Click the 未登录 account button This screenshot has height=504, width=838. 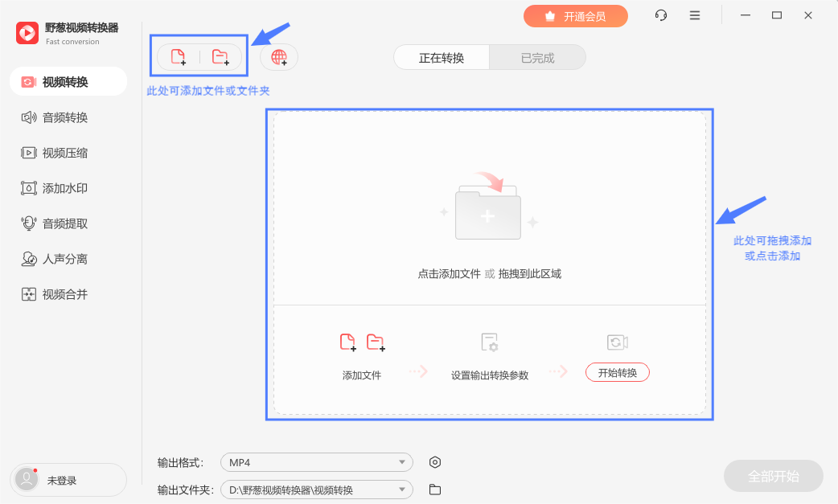[68, 479]
